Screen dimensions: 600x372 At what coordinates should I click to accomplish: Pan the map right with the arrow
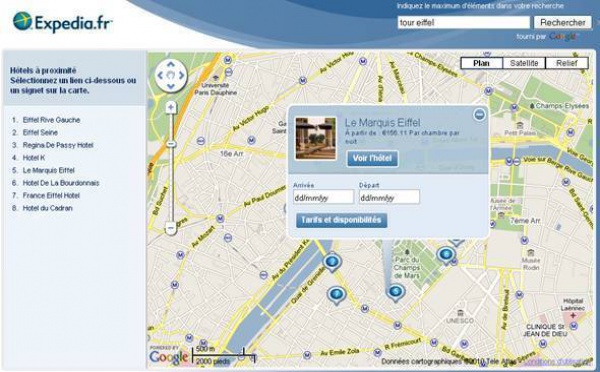click(x=181, y=76)
